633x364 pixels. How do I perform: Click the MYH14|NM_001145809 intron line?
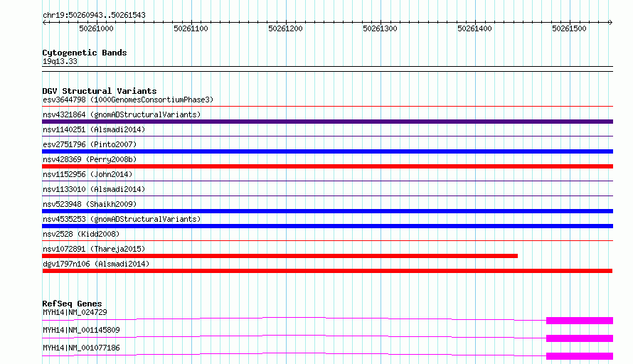point(294,336)
